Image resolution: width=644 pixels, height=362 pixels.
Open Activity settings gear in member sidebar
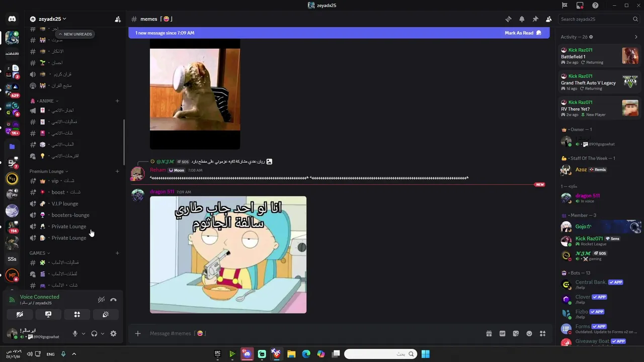coord(591,37)
